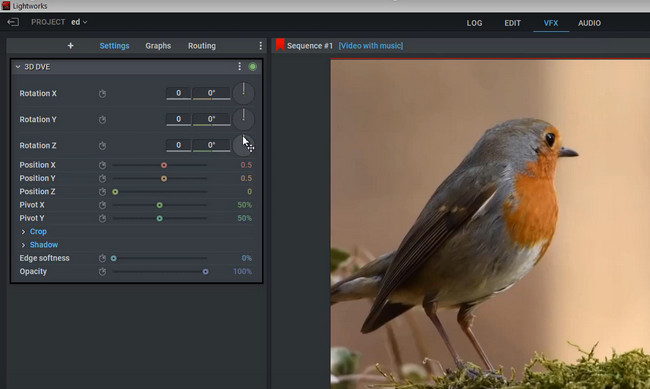Click the Position Z value 0
Viewport: 650px width, 389px height.
click(x=250, y=192)
